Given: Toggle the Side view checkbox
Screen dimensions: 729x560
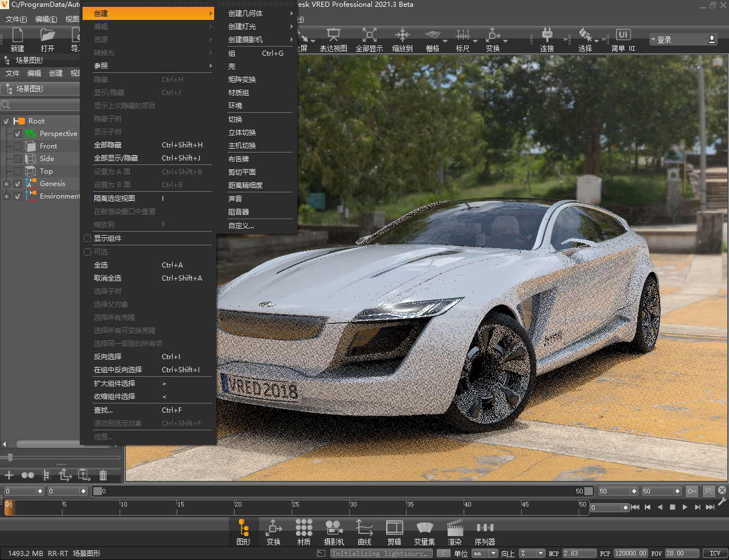Looking at the screenshot, I should [x=18, y=159].
